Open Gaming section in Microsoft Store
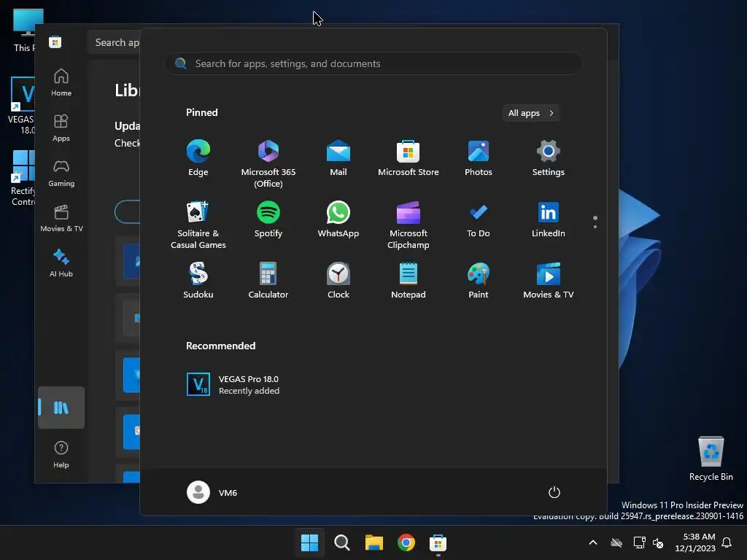 [61, 174]
